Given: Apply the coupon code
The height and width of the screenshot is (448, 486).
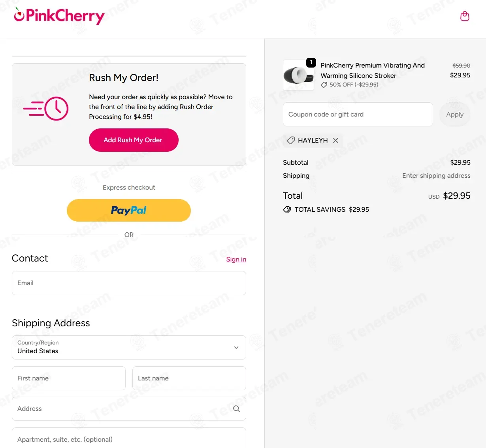Looking at the screenshot, I should [x=454, y=115].
